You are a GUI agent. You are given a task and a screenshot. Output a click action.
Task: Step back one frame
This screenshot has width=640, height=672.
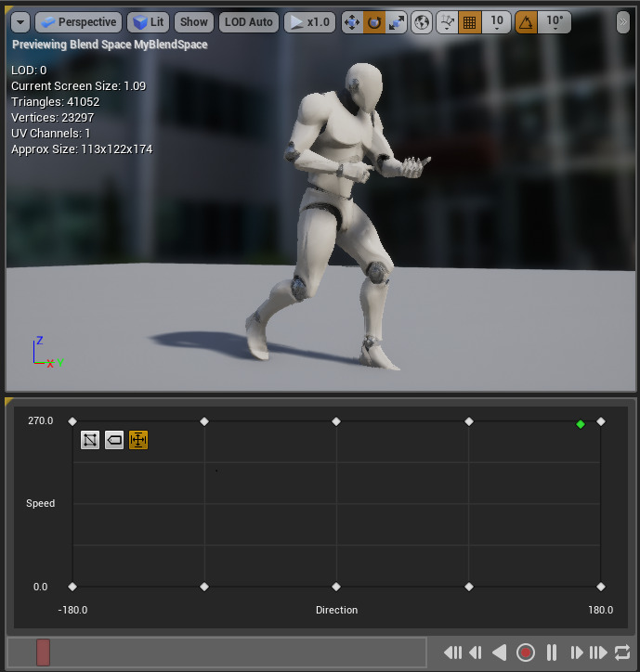coord(476,653)
